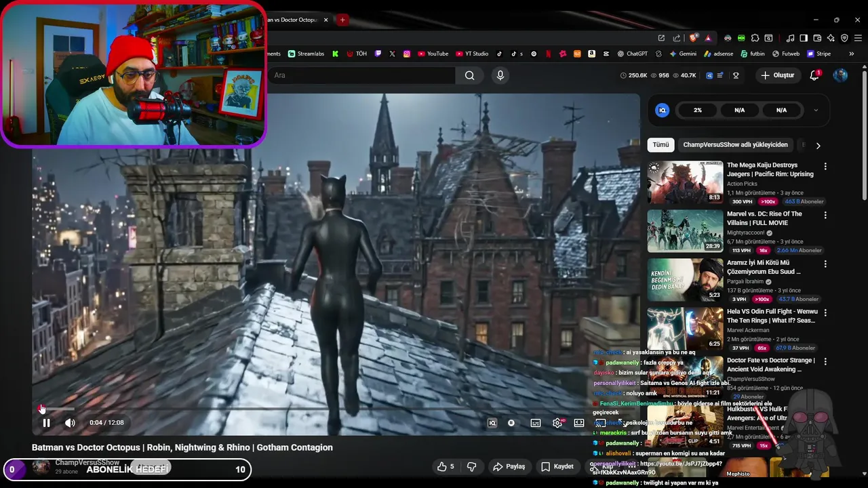Open the Amazon bookmark icon
This screenshot has height=488, width=868.
pos(592,54)
